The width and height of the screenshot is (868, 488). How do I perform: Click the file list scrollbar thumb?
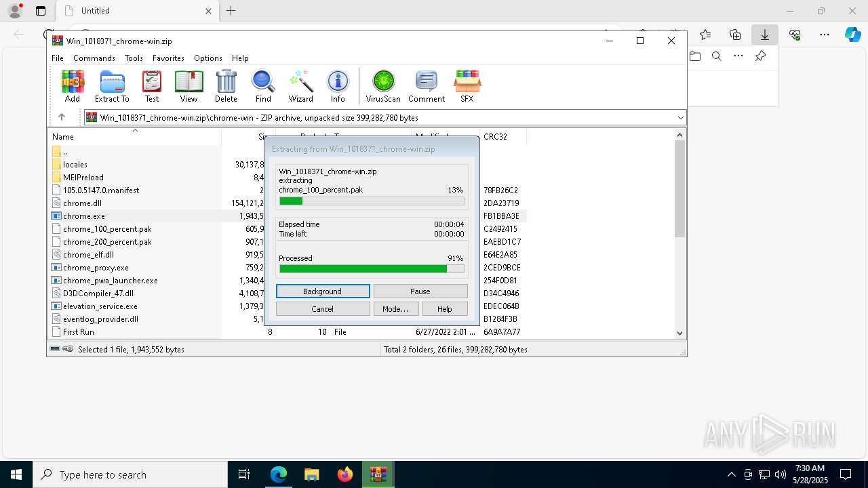(x=680, y=188)
